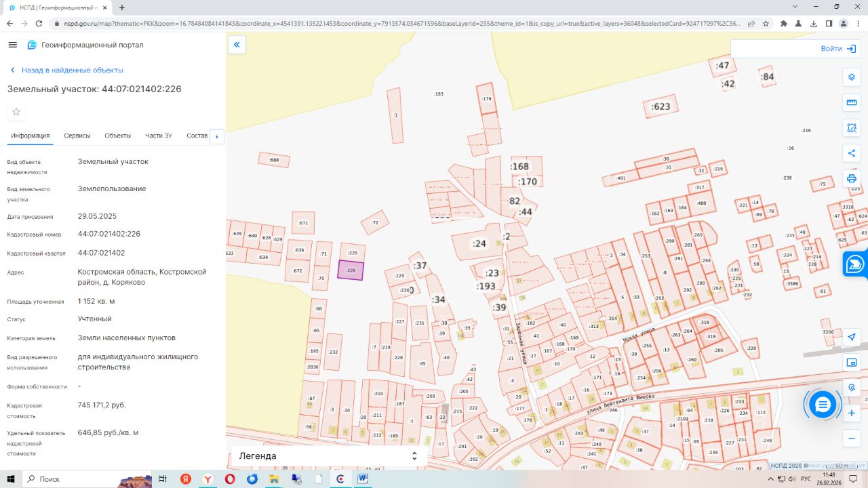Image resolution: width=868 pixels, height=488 pixels.
Task: Switch to the Сервисы tab
Action: click(x=77, y=136)
